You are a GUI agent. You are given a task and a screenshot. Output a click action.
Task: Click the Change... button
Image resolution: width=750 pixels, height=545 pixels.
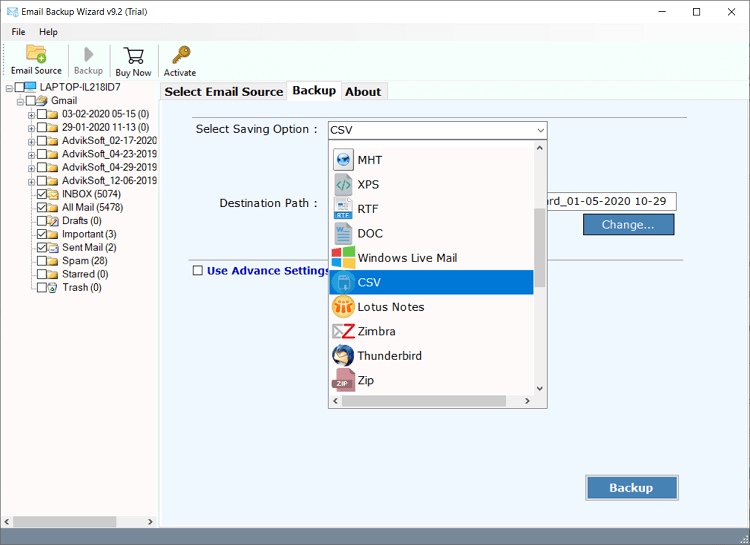pos(628,224)
